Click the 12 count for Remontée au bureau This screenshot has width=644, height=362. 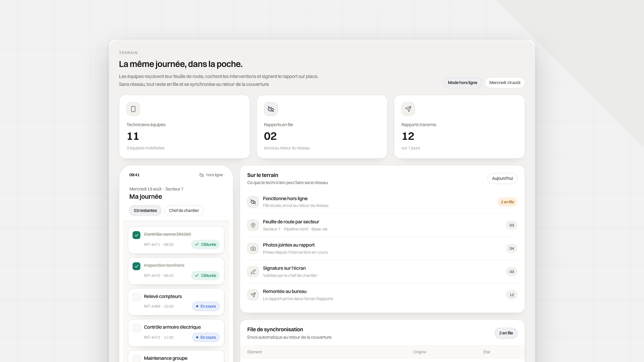[x=511, y=295]
